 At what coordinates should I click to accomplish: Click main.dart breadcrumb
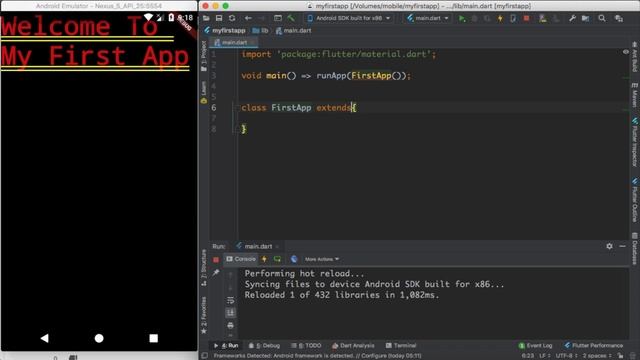[293, 31]
